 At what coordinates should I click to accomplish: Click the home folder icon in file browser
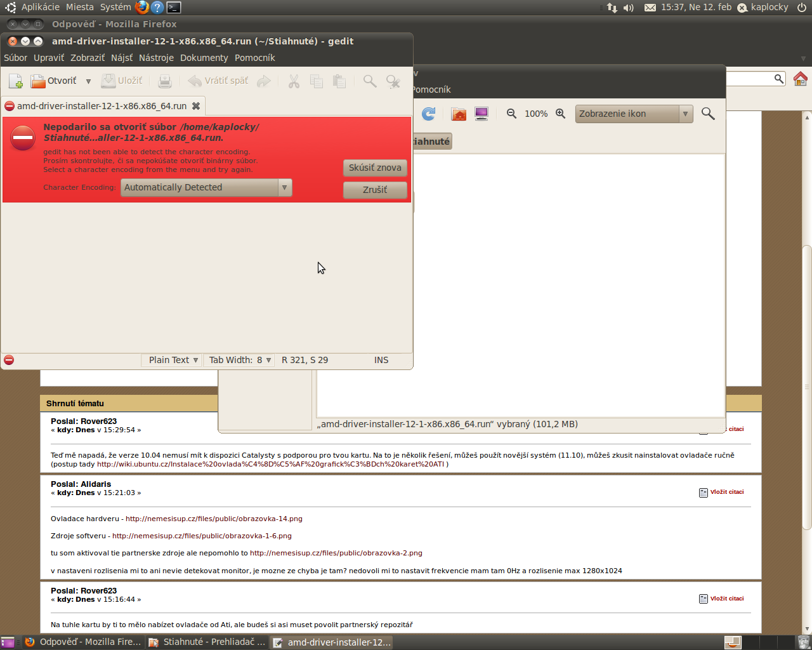459,114
